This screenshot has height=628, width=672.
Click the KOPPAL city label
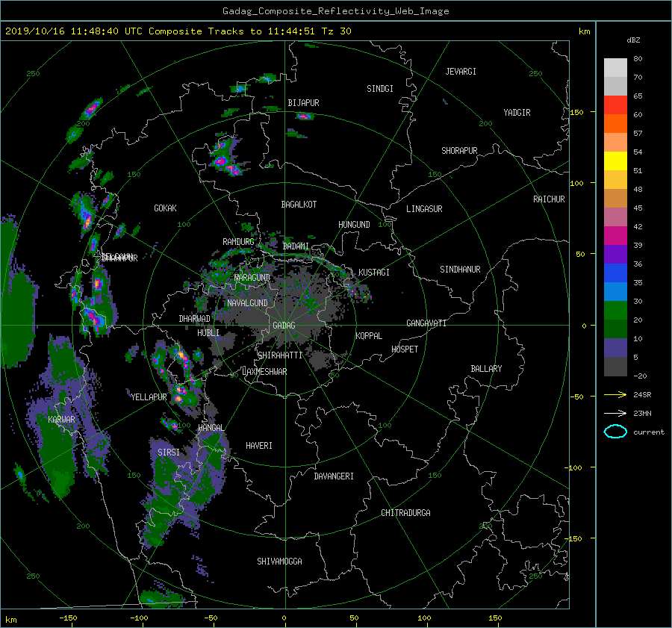tap(369, 336)
